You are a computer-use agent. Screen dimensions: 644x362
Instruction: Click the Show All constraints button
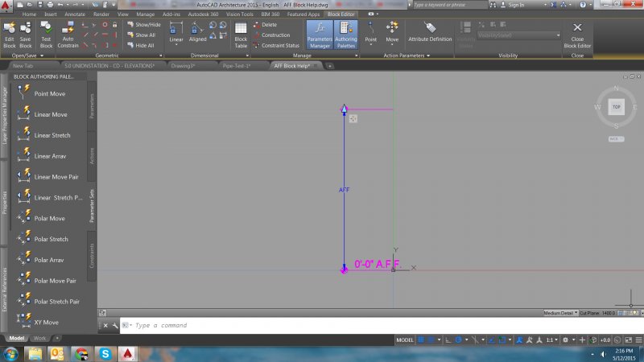click(x=142, y=35)
